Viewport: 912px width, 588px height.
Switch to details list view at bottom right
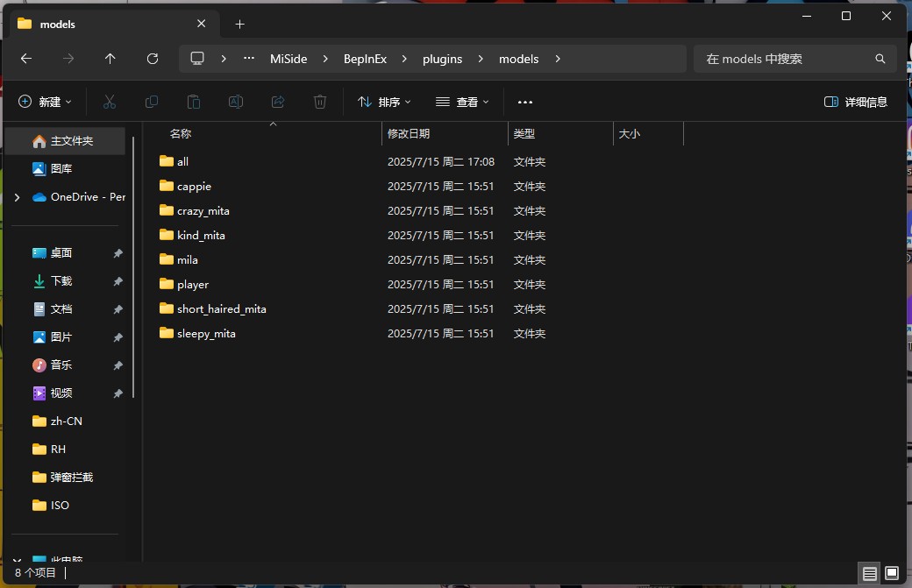tap(869, 573)
